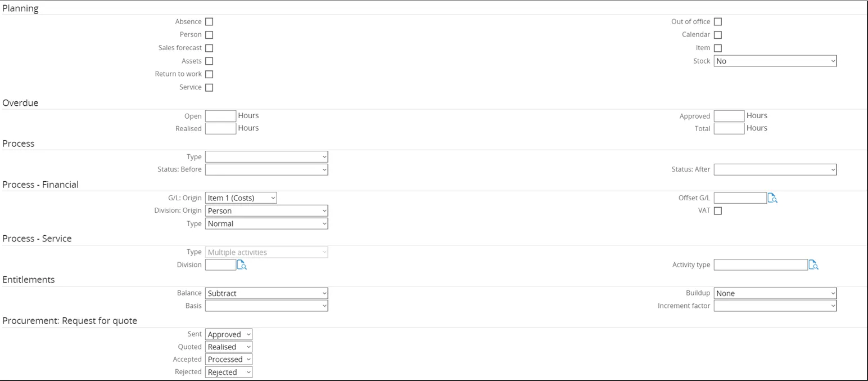
Task: Open the Offset G/L lookup icon
Action: tap(772, 198)
